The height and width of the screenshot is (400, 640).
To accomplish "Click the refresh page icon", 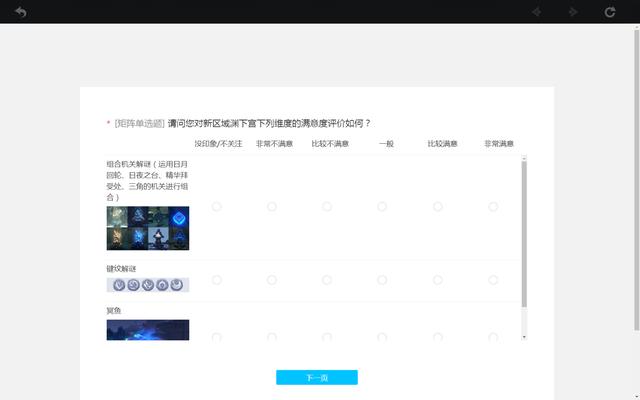I will 610,12.
